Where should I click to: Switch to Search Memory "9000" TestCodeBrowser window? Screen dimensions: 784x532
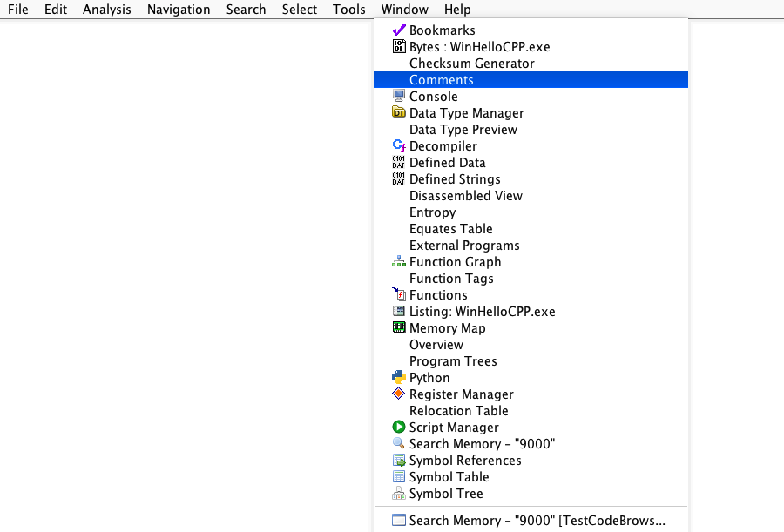pyautogui.click(x=537, y=521)
